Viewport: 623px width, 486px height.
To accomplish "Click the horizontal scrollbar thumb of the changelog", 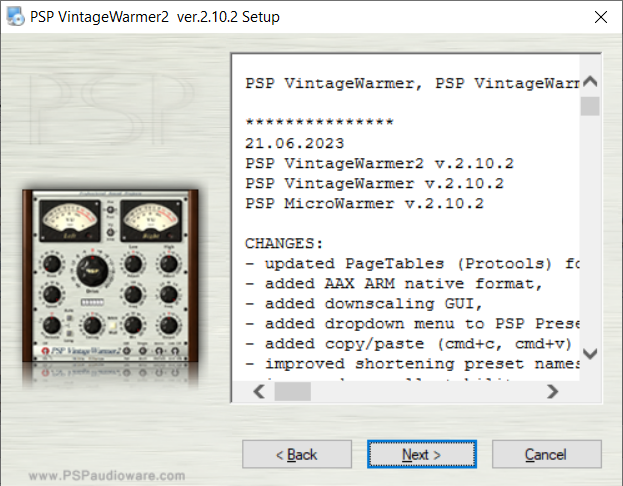I will coord(293,392).
